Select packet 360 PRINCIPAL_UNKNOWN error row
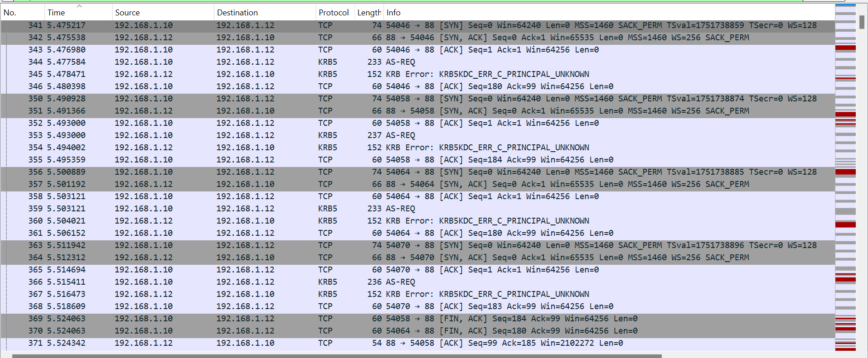 (x=407, y=221)
